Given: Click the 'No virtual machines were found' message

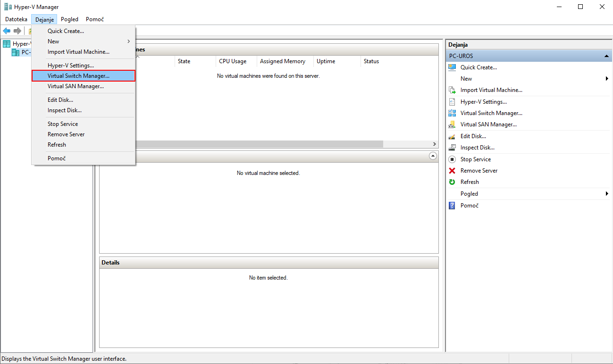Looking at the screenshot, I should (268, 76).
